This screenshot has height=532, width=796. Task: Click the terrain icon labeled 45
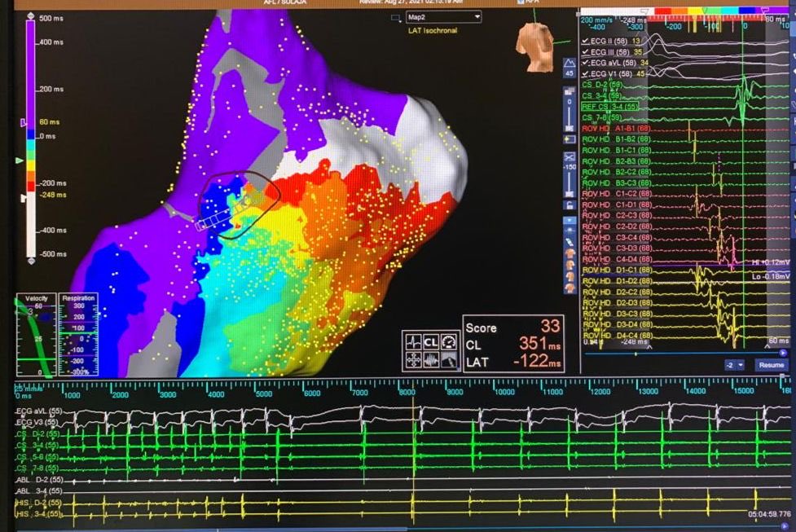point(569,67)
